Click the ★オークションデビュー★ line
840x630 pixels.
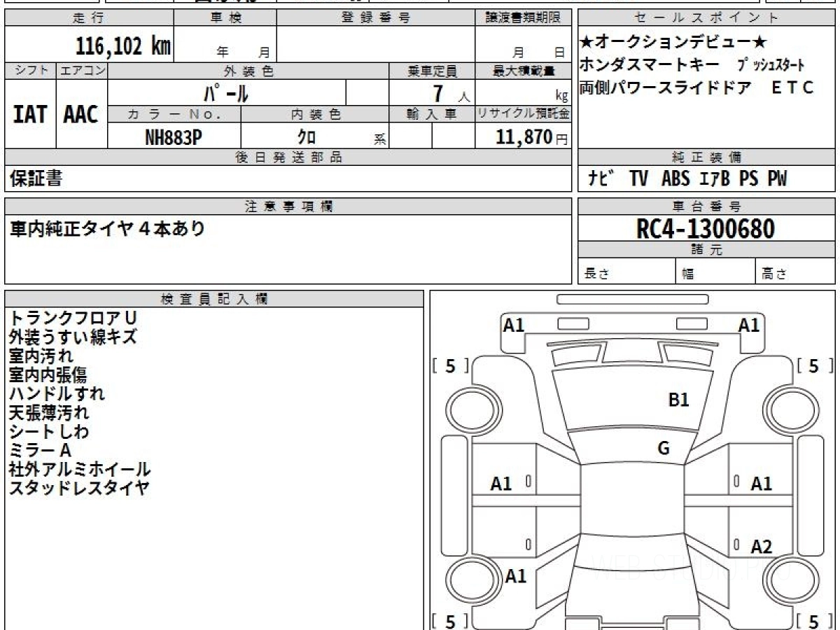tap(674, 42)
